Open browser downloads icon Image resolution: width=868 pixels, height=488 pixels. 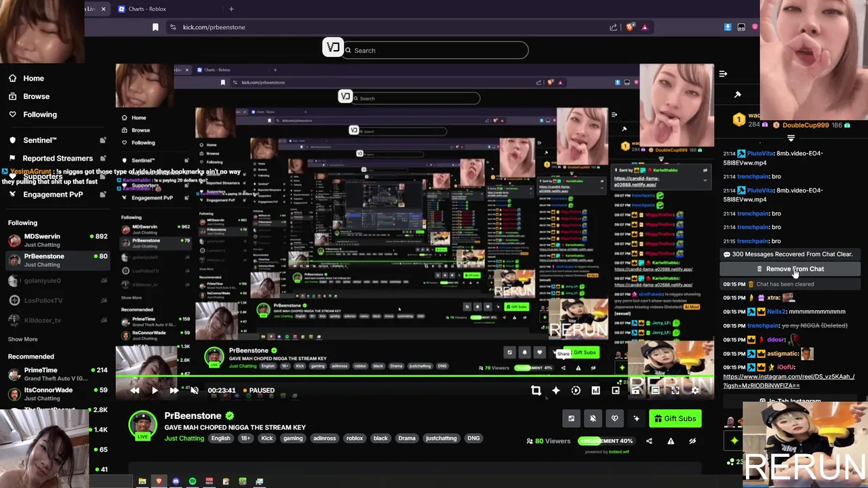coord(728,27)
